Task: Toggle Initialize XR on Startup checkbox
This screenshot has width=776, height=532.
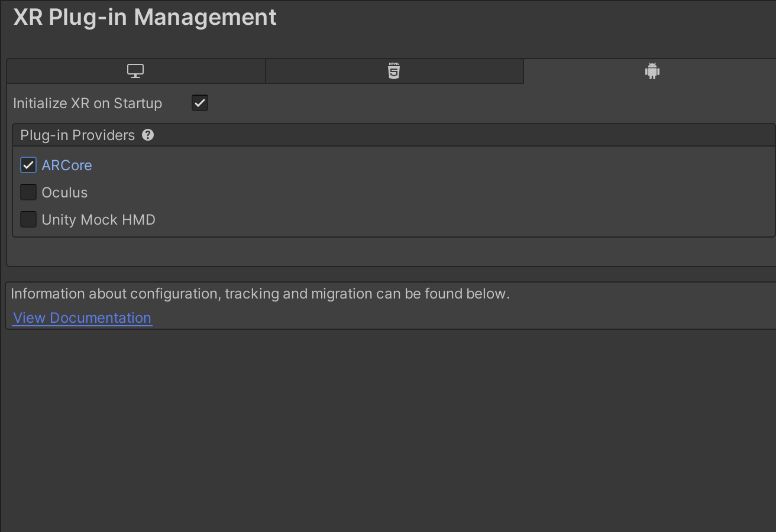Action: pos(200,103)
